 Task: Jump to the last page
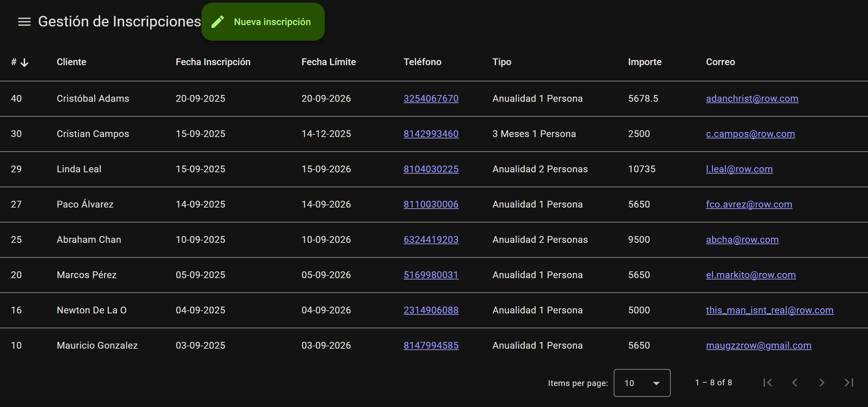tap(849, 383)
